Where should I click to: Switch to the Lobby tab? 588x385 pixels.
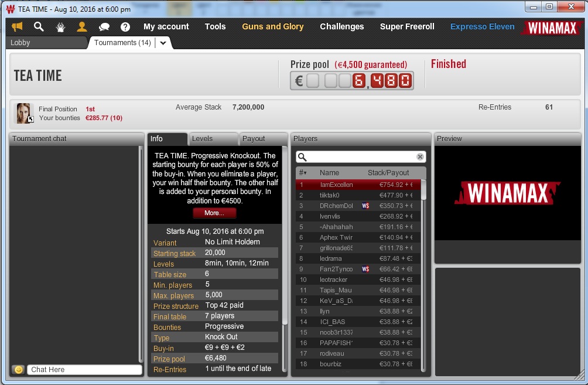[46, 42]
